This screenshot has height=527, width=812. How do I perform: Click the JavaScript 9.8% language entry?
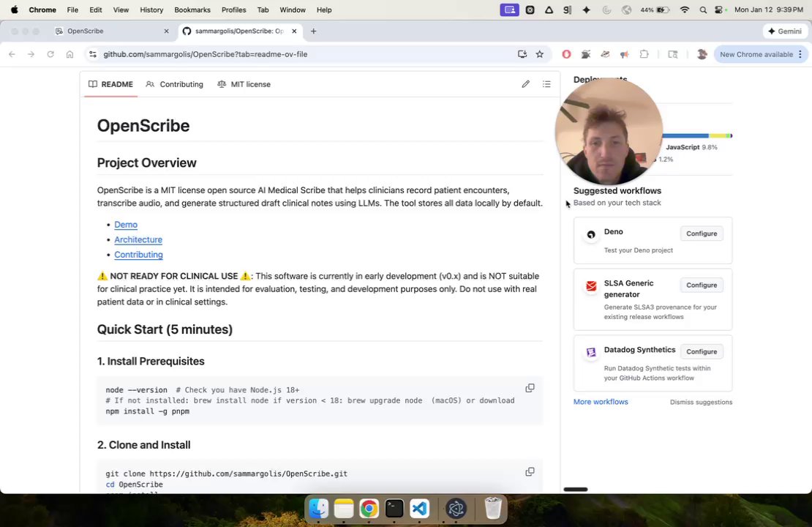(x=691, y=147)
